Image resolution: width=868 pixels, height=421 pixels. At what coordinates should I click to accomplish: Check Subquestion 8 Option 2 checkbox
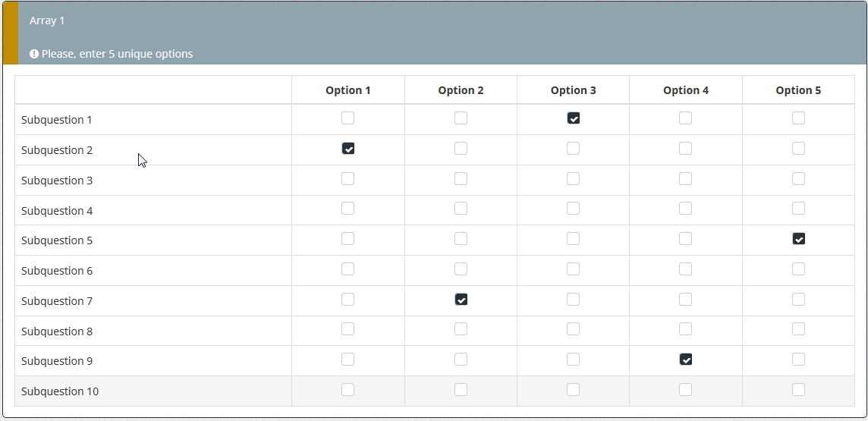coord(461,329)
